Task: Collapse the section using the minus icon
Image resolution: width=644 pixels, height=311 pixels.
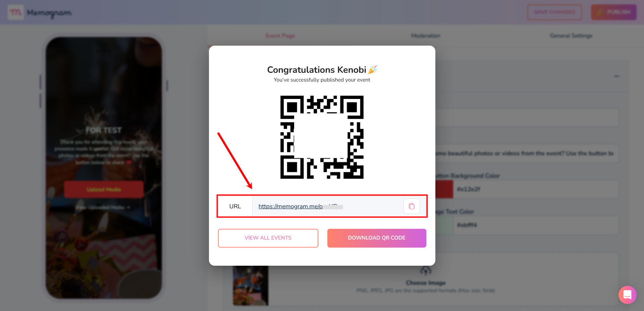Action: [616, 76]
